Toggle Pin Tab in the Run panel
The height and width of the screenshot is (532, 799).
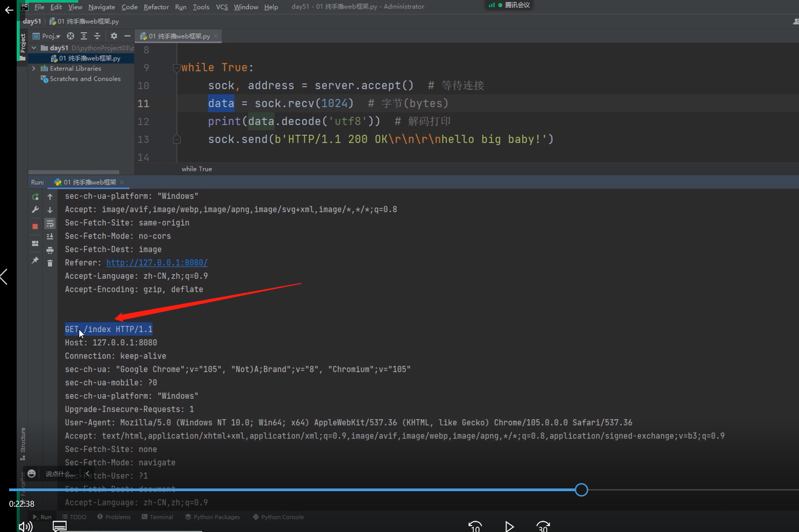(35, 261)
